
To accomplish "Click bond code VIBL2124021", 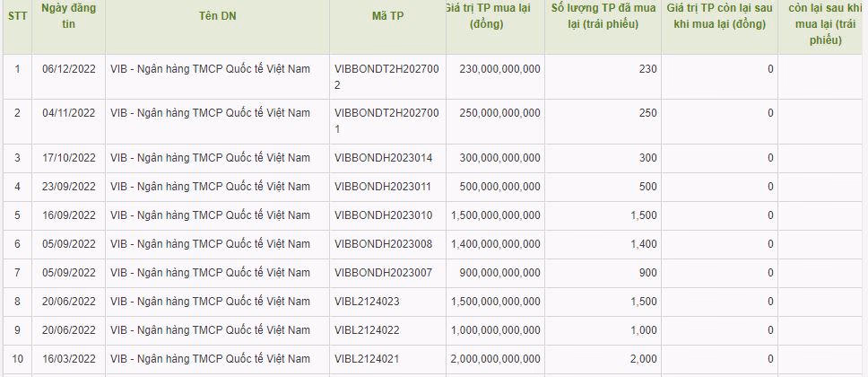I will (x=367, y=359).
